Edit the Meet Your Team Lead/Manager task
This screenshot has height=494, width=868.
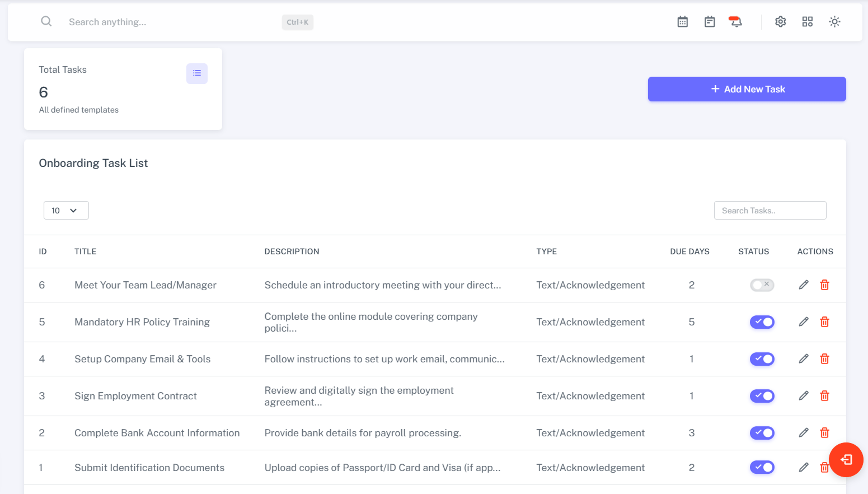pyautogui.click(x=803, y=285)
